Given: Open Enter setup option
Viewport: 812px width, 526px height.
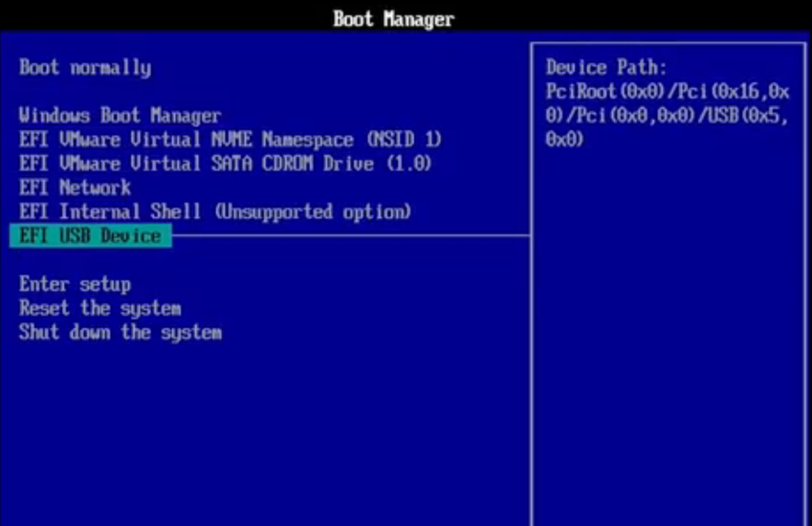Looking at the screenshot, I should [76, 284].
